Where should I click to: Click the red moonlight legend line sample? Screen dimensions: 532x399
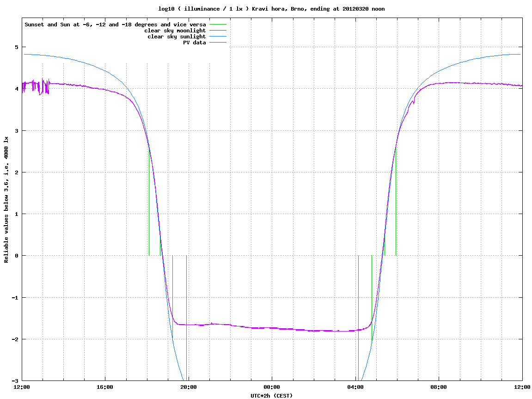[x=218, y=31]
